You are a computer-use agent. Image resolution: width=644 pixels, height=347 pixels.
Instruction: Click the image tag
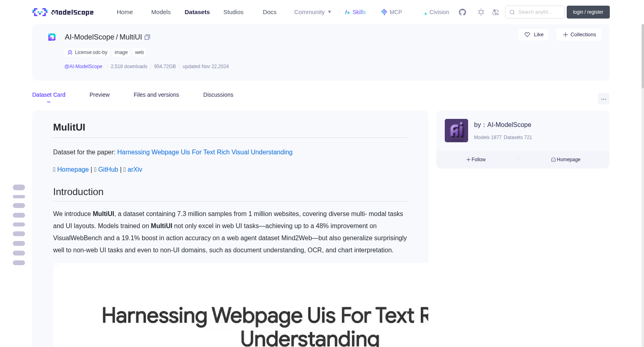click(x=121, y=52)
